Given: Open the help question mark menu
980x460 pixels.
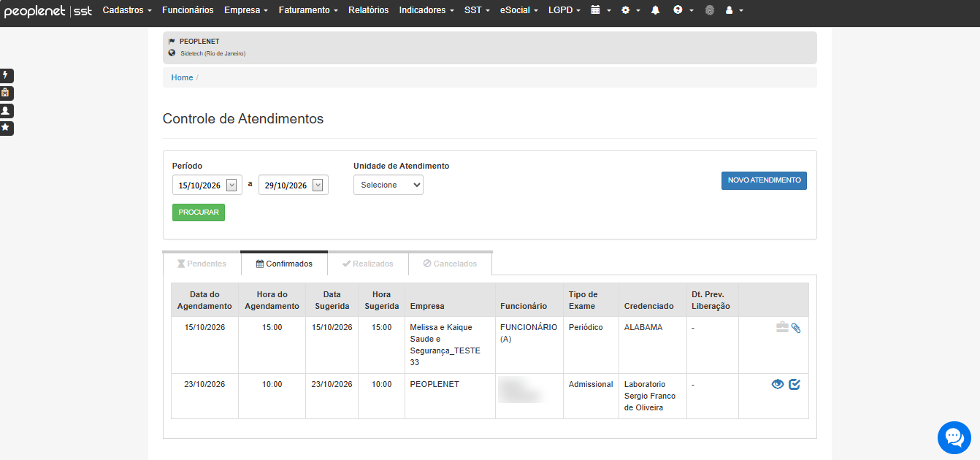Looking at the screenshot, I should (683, 10).
